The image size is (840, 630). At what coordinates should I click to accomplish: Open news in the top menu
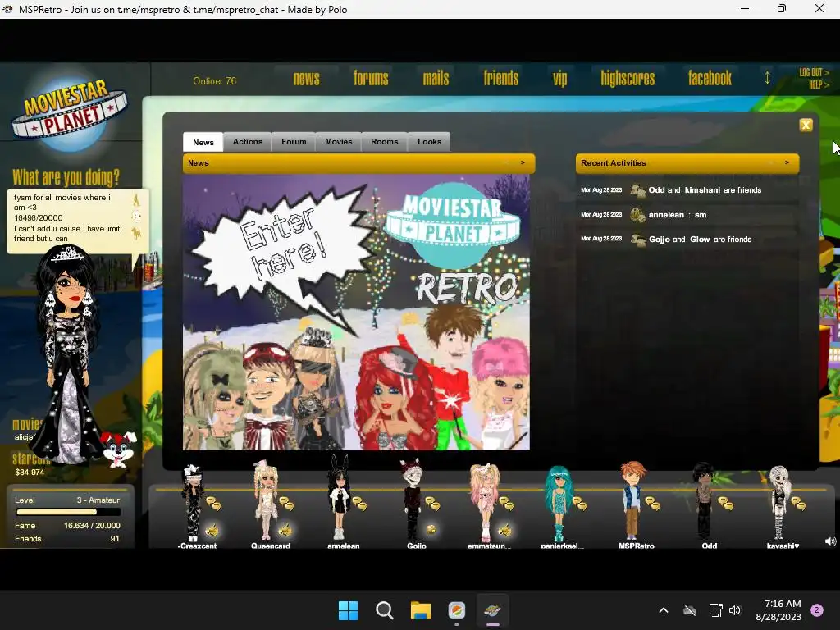tap(307, 78)
